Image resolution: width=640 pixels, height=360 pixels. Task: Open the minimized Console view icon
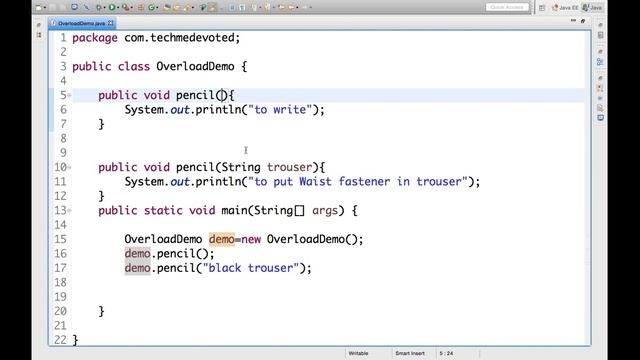pyautogui.click(x=600, y=118)
